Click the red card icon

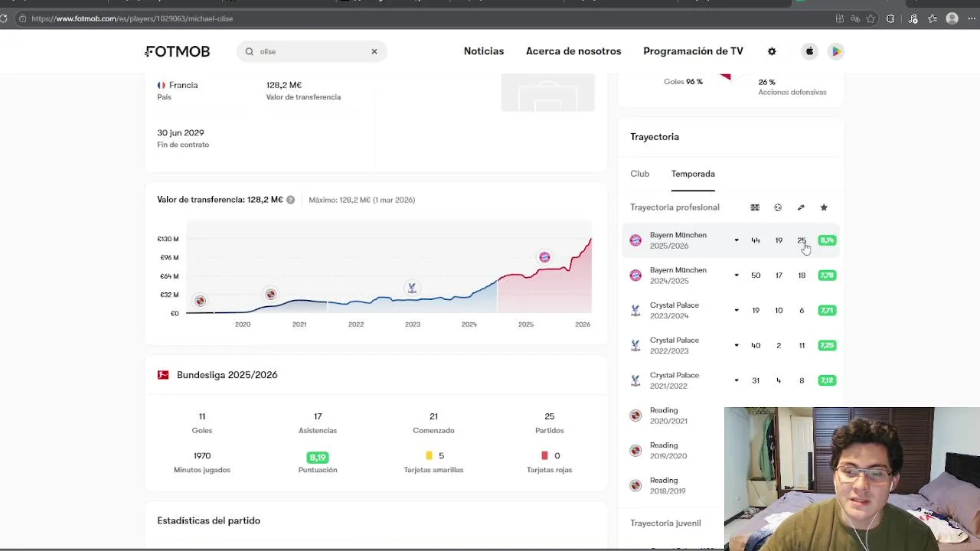point(545,455)
